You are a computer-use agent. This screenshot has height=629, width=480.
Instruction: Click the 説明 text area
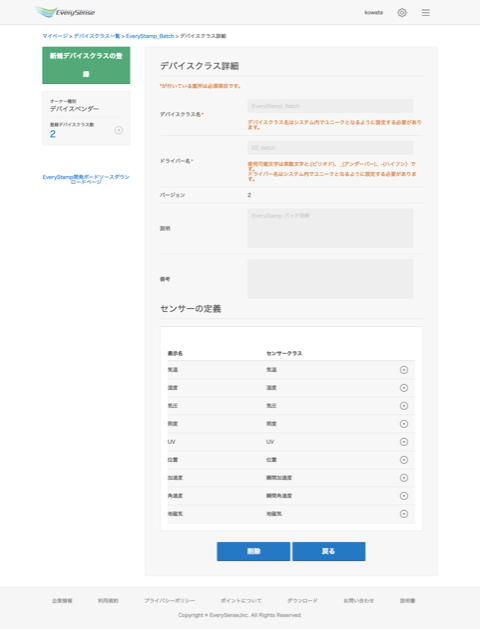click(x=330, y=228)
